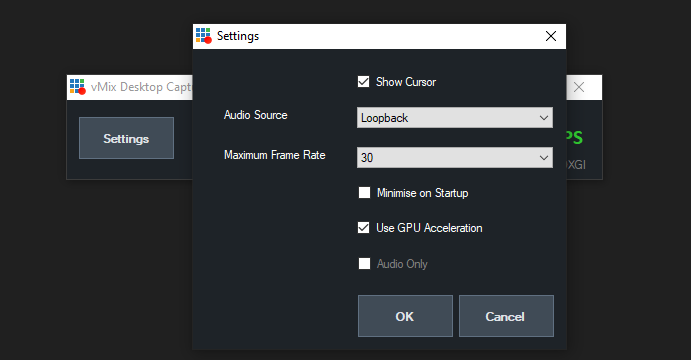Dismiss the dialog with Cancel
The image size is (691, 360).
click(506, 316)
